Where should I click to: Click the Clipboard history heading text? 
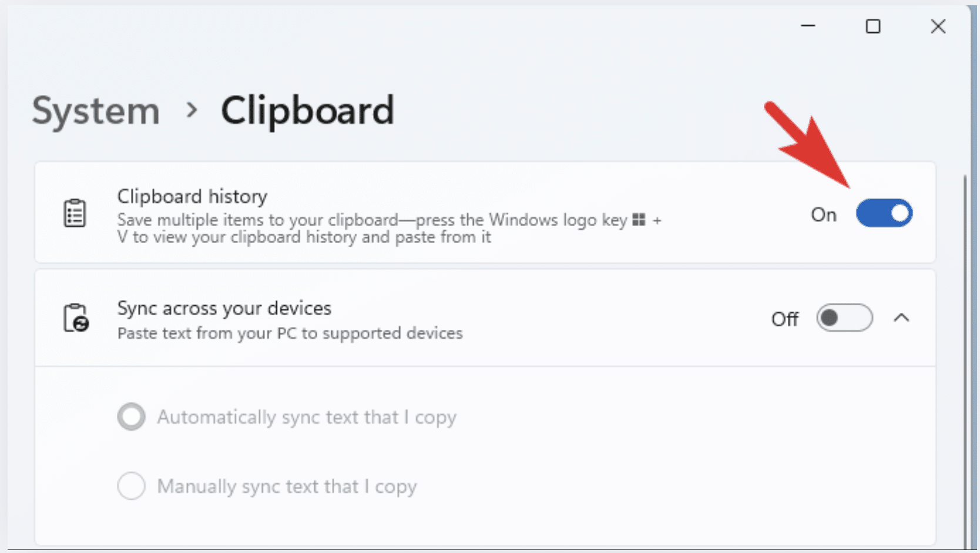pos(192,197)
